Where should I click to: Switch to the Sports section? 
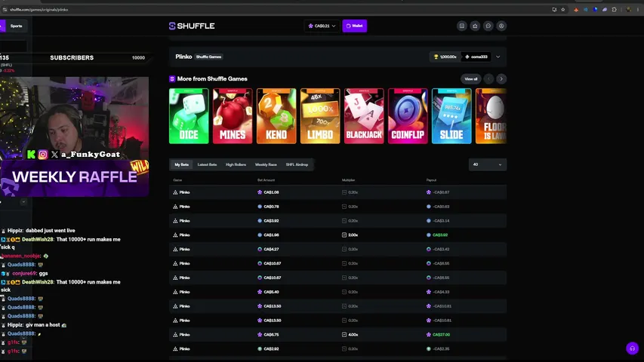(x=17, y=26)
